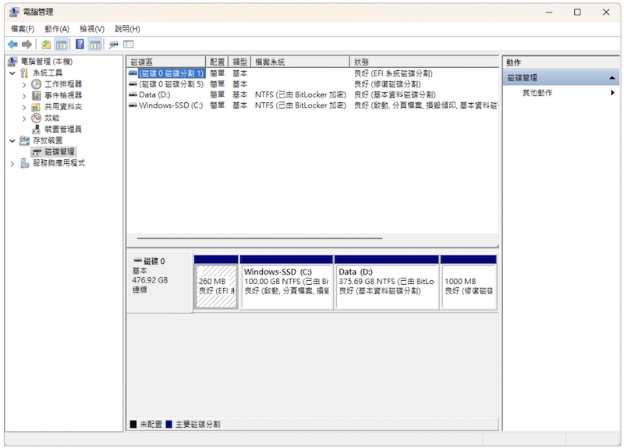The height and width of the screenshot is (448, 624).
Task: Expand the 共用資料夾 tree node
Action: (x=24, y=107)
